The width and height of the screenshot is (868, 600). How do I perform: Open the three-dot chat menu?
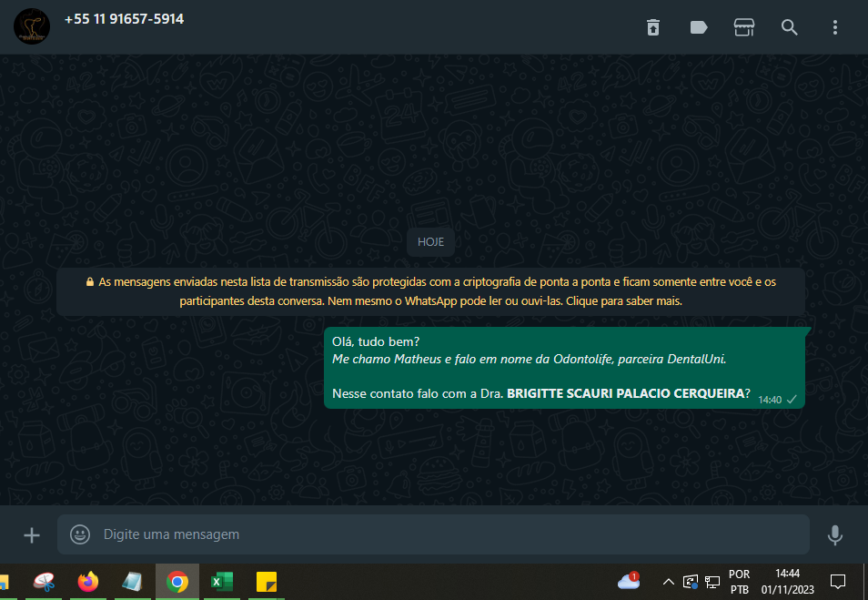[x=834, y=27]
